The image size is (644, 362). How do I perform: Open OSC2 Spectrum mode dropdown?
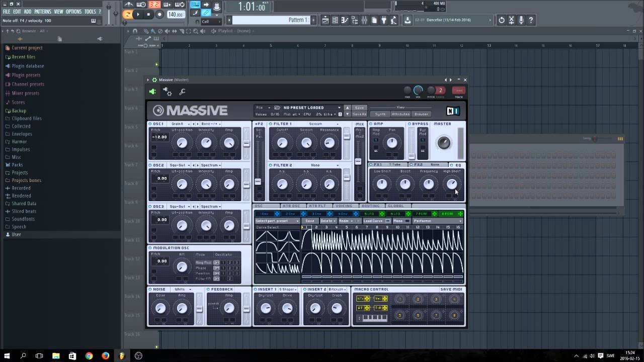click(211, 165)
